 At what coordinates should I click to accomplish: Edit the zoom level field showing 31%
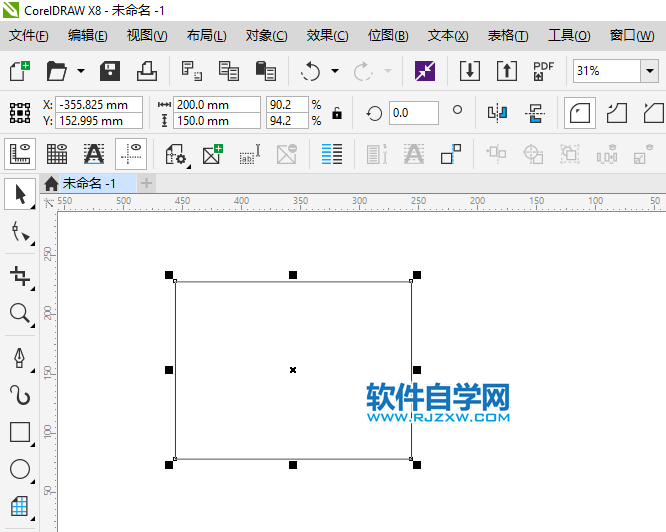[x=607, y=71]
